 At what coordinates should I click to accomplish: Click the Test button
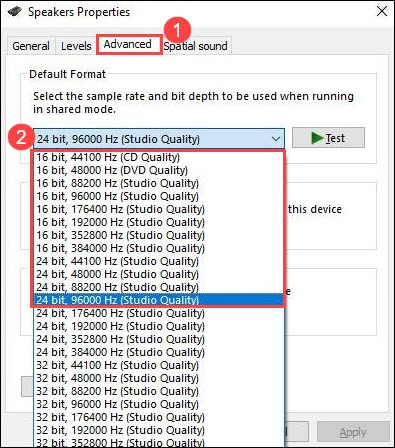pos(328,138)
